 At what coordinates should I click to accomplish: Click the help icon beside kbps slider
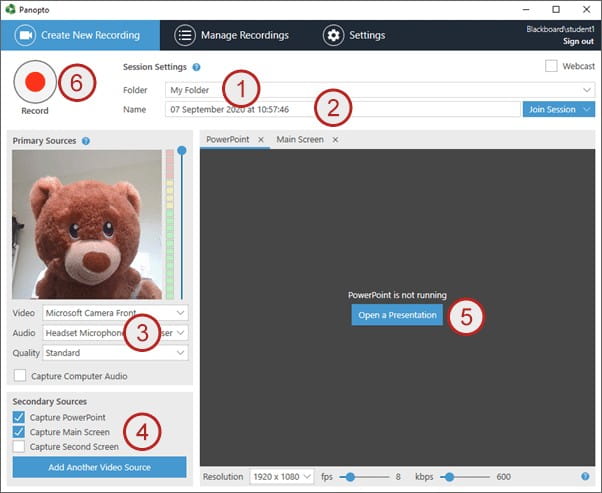(585, 476)
